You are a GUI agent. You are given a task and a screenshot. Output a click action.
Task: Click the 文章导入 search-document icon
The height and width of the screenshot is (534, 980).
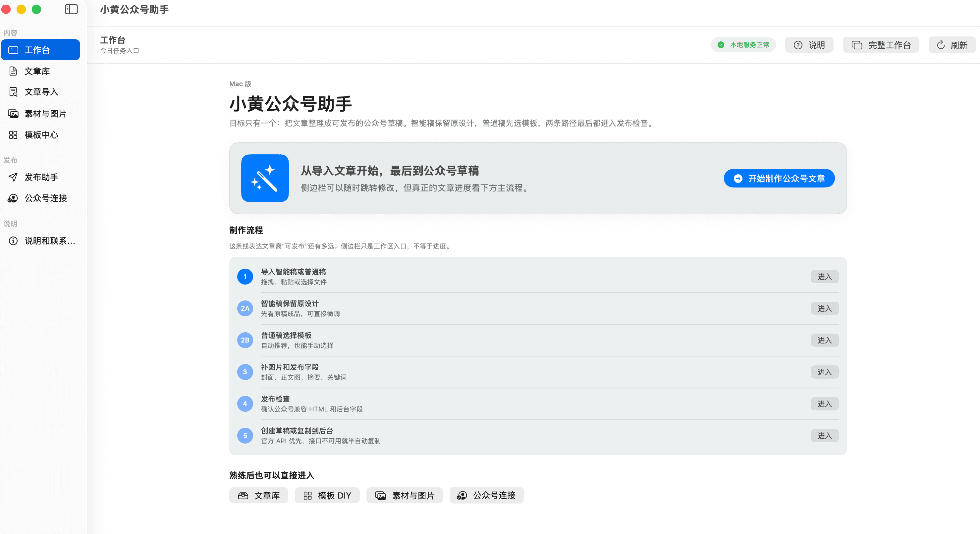pos(13,92)
